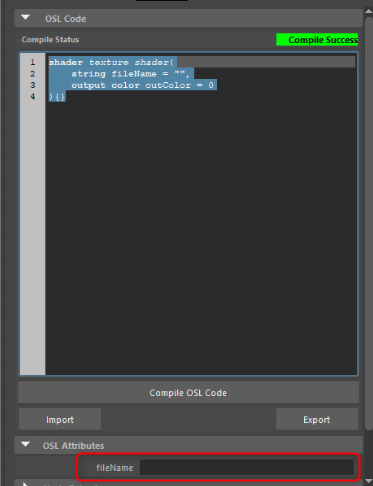Click the Export button
Screen dimensions: 373x486
click(317, 420)
